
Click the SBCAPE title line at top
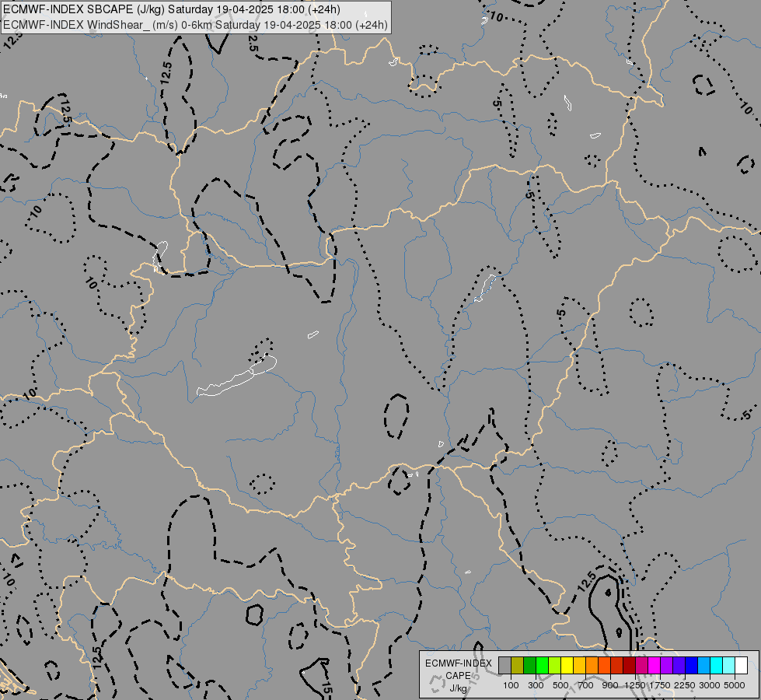pos(172,9)
